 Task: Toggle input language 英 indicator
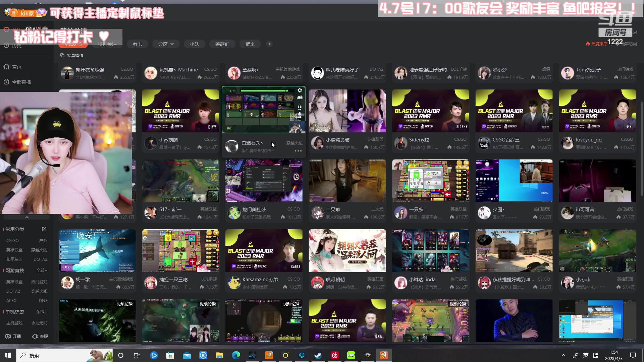point(586,355)
